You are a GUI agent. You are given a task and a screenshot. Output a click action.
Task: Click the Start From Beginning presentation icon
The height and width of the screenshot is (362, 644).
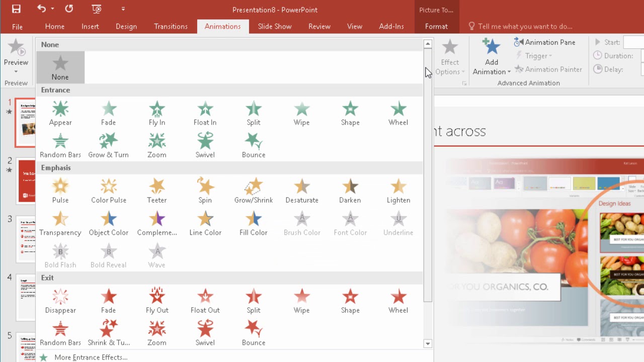(x=97, y=9)
